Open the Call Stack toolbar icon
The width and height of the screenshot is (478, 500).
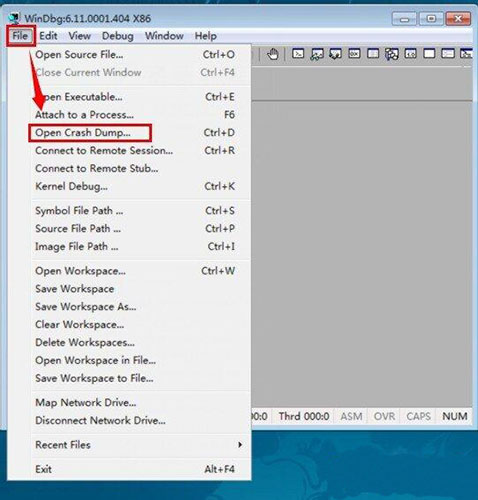392,54
